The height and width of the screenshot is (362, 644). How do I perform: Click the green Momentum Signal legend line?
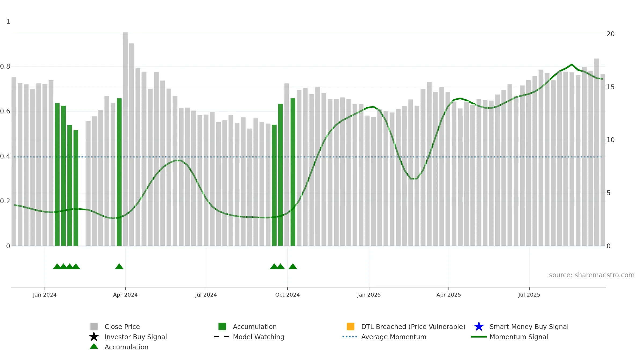[479, 337]
